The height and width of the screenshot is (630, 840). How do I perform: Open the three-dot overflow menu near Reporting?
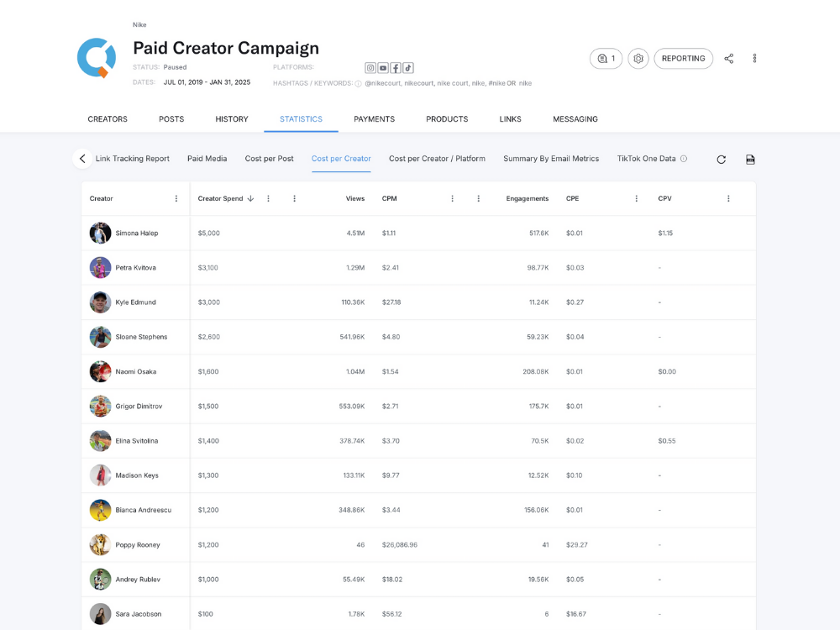coord(754,58)
